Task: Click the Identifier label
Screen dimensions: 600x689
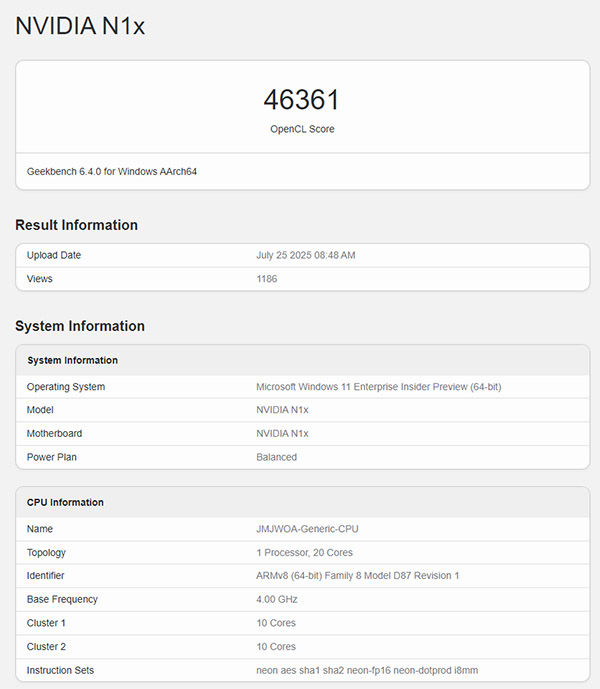Action: point(45,576)
